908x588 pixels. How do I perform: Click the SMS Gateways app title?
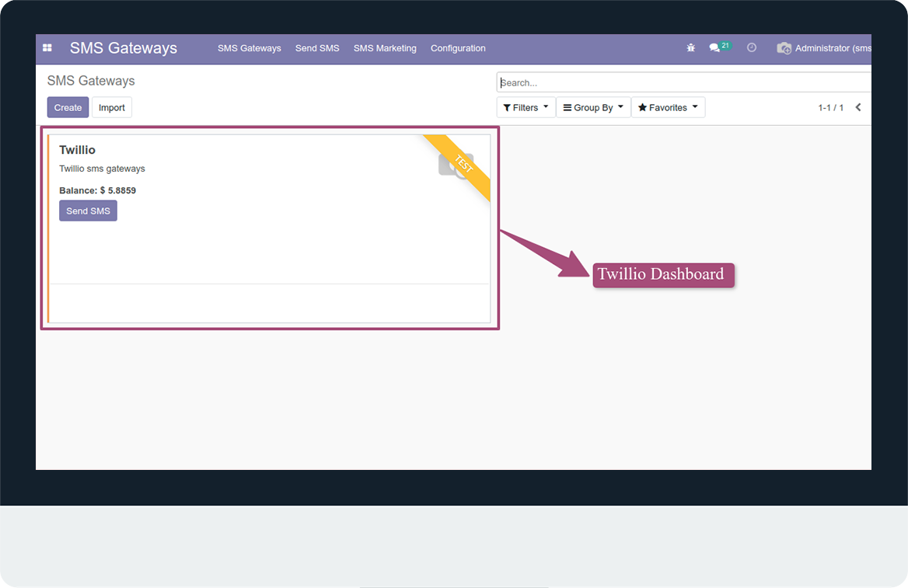[124, 48]
